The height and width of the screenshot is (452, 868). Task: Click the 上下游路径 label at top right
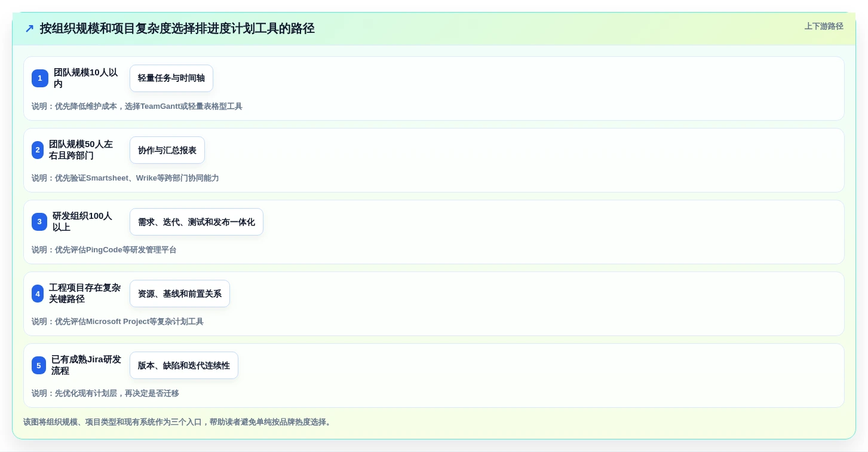[x=824, y=26]
